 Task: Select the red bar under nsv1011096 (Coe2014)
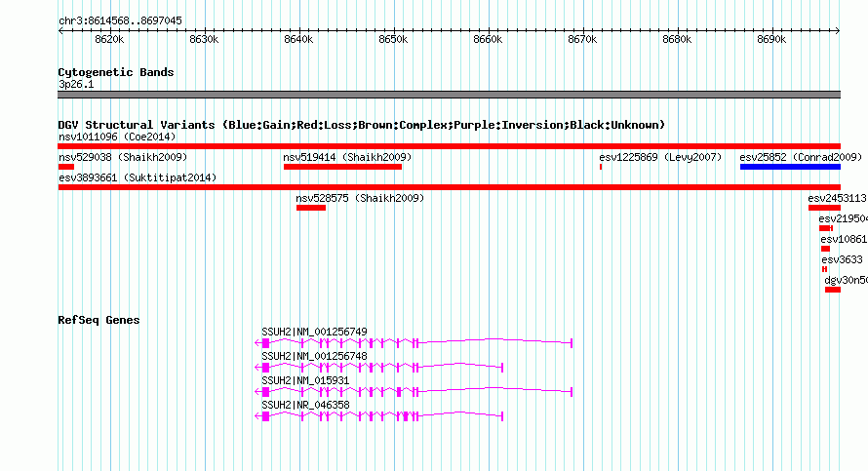point(449,146)
